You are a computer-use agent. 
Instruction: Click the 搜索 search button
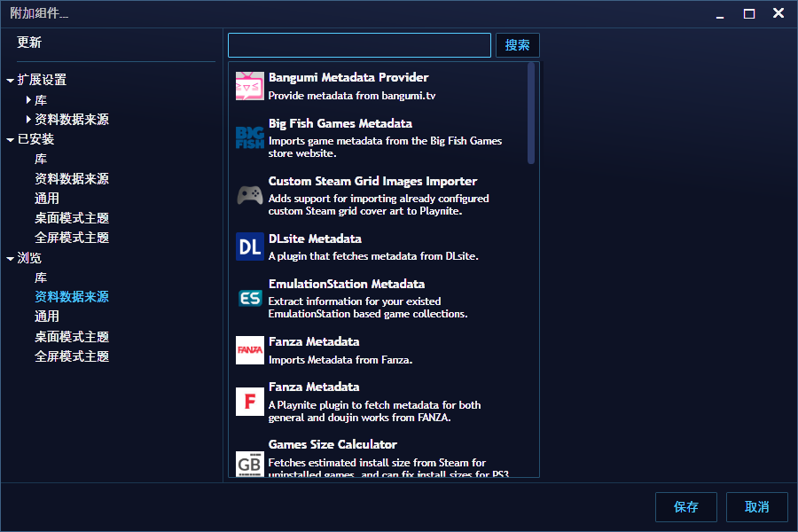pos(518,45)
